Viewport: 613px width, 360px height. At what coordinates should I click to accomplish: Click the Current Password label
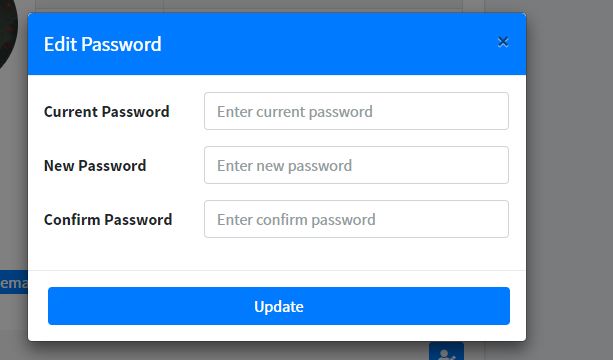[x=106, y=112]
